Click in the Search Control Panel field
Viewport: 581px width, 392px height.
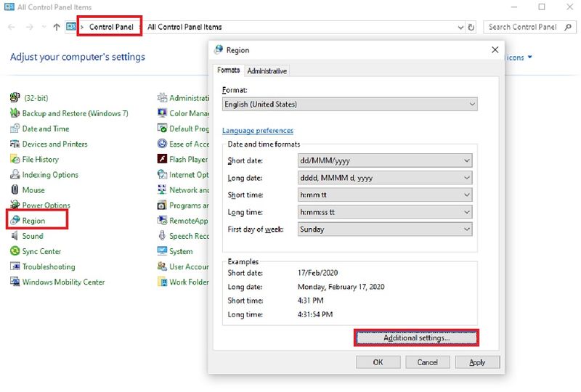(x=523, y=27)
